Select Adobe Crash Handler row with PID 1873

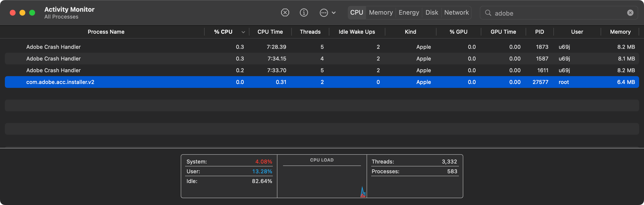(x=322, y=47)
